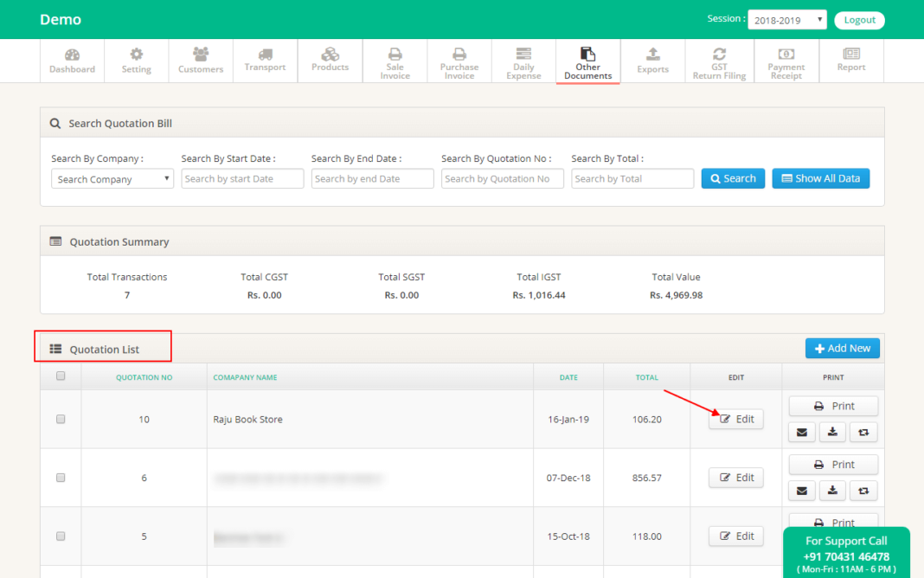
Task: Tick the checkbox for quotation 6
Action: point(60,477)
